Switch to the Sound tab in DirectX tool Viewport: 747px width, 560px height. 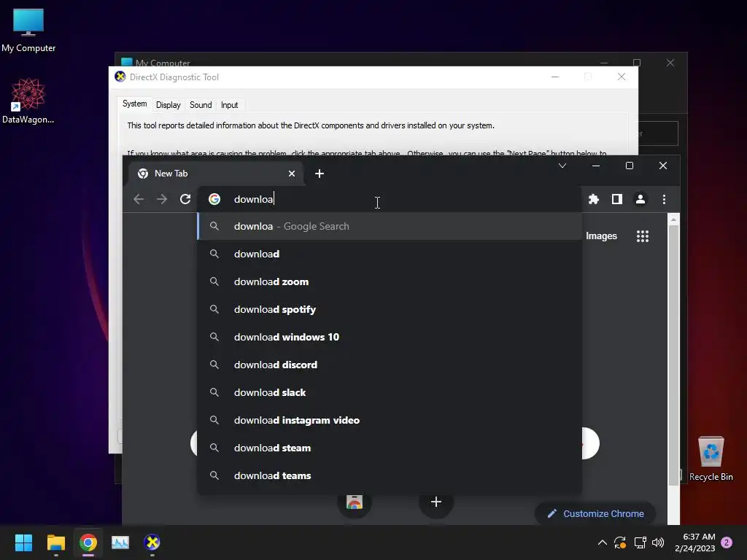(x=201, y=105)
